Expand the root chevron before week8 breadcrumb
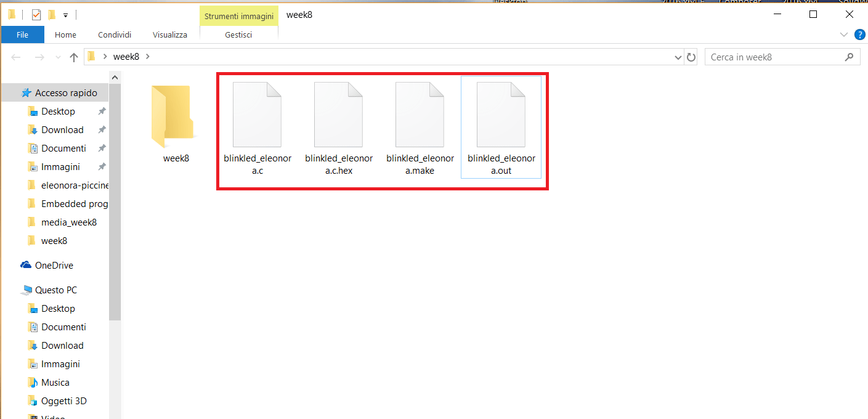This screenshot has height=419, width=868. click(x=105, y=57)
